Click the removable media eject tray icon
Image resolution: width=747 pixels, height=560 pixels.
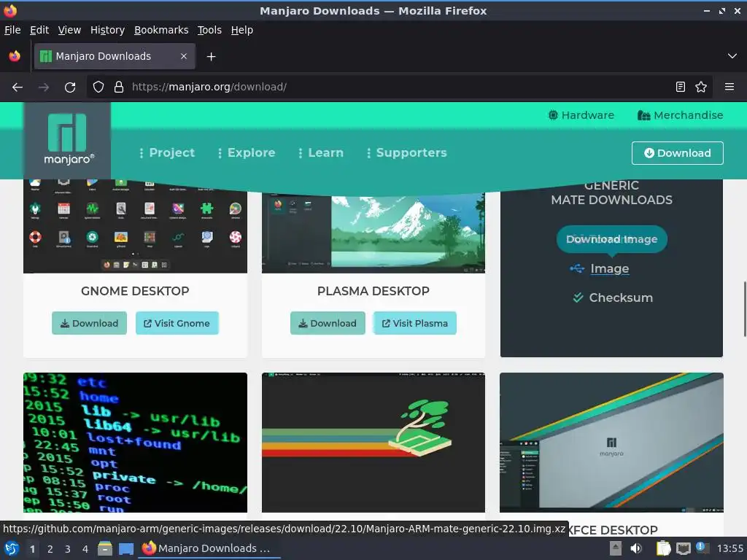coord(616,548)
